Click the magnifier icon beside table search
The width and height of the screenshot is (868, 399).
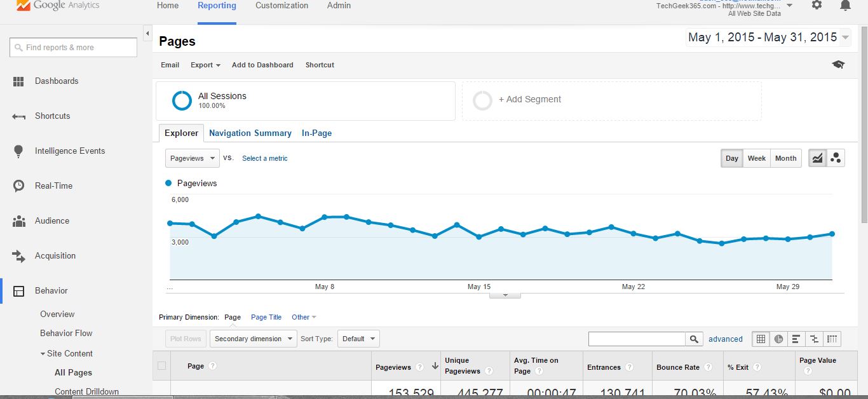coord(694,339)
